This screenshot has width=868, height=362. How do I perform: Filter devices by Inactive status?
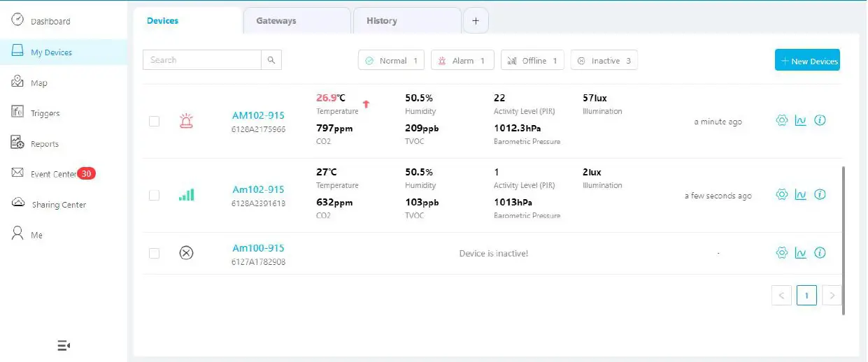(x=604, y=61)
